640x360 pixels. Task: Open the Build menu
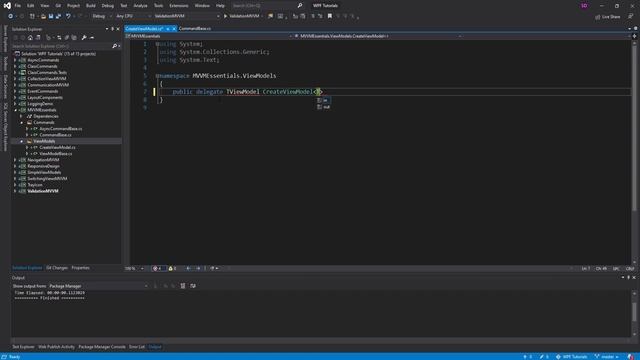[91, 6]
